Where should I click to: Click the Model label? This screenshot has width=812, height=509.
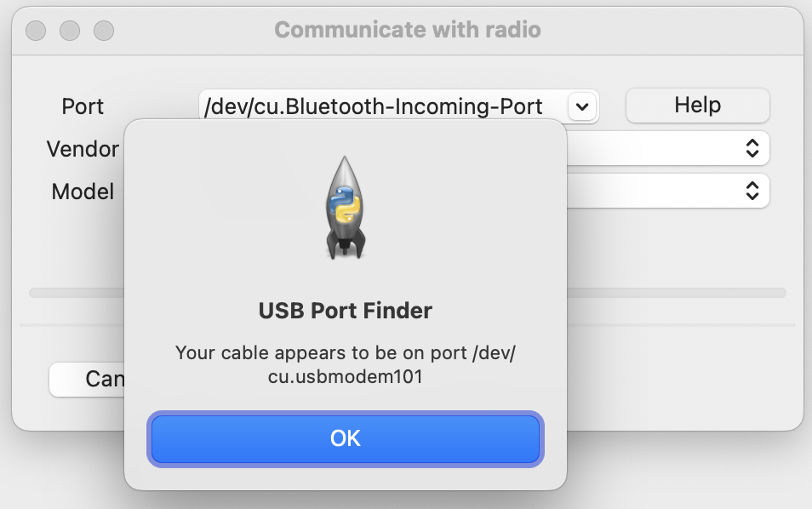[x=83, y=192]
